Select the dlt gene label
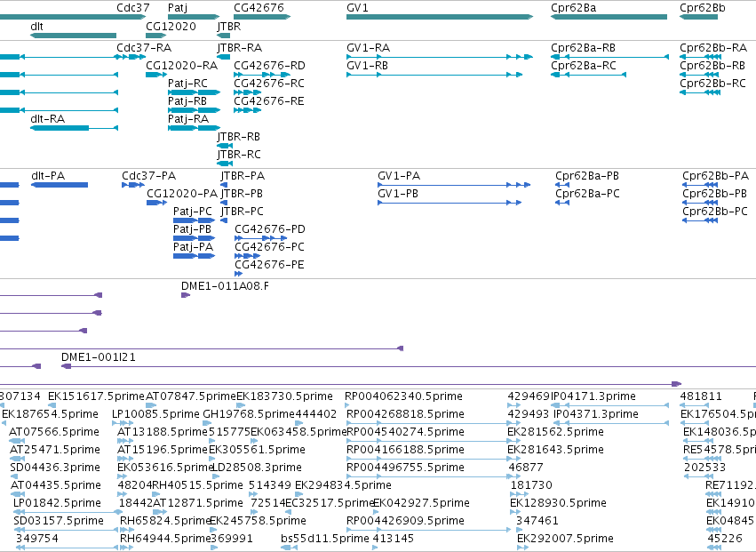The height and width of the screenshot is (552, 756). 36,26
